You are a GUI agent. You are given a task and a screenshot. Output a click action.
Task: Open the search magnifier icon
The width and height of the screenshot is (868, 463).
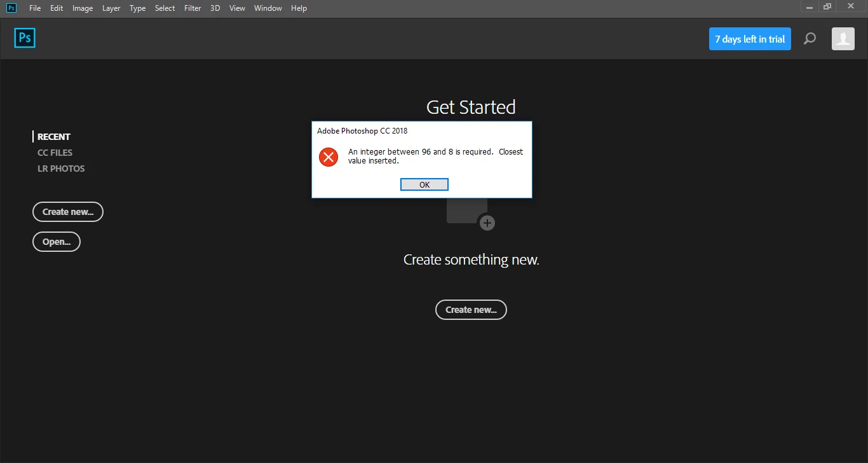[x=810, y=39]
